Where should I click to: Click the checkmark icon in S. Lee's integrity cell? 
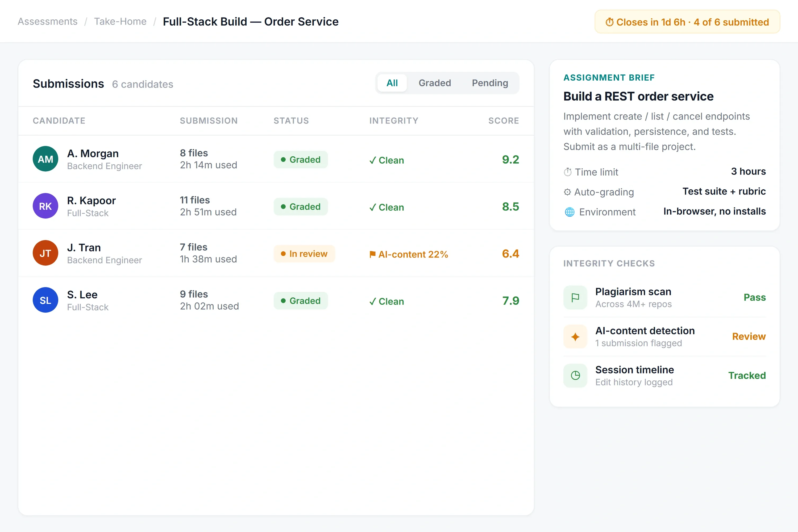(373, 301)
